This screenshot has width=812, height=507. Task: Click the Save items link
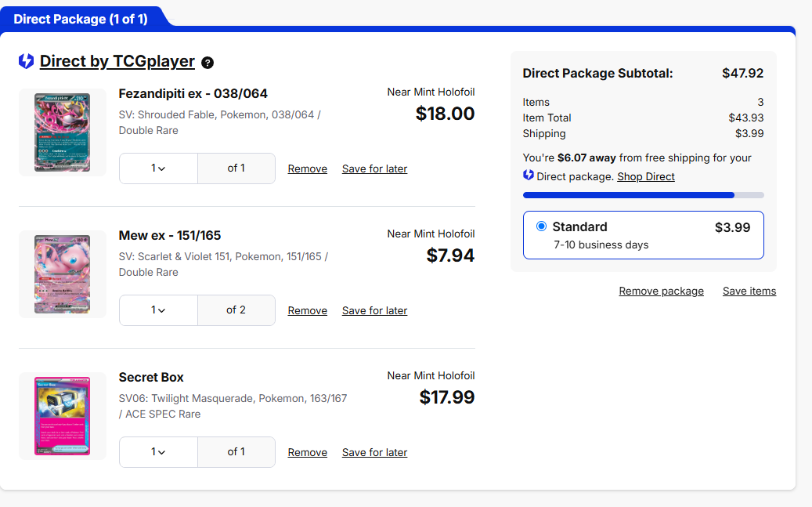pos(749,292)
